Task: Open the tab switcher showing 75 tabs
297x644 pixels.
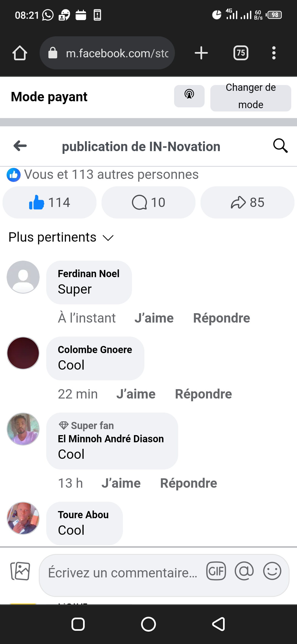Action: [241, 53]
